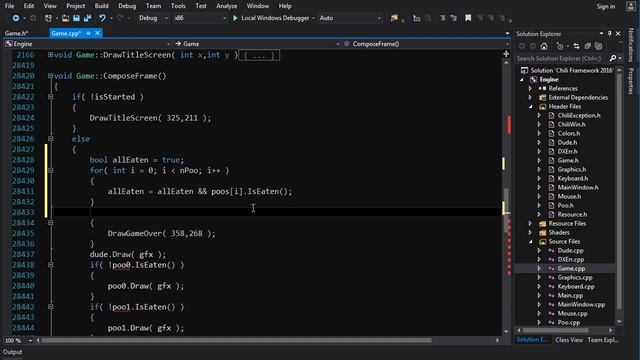Switch to the Class View tab
Screen dimensions: 640x360
tap(569, 340)
